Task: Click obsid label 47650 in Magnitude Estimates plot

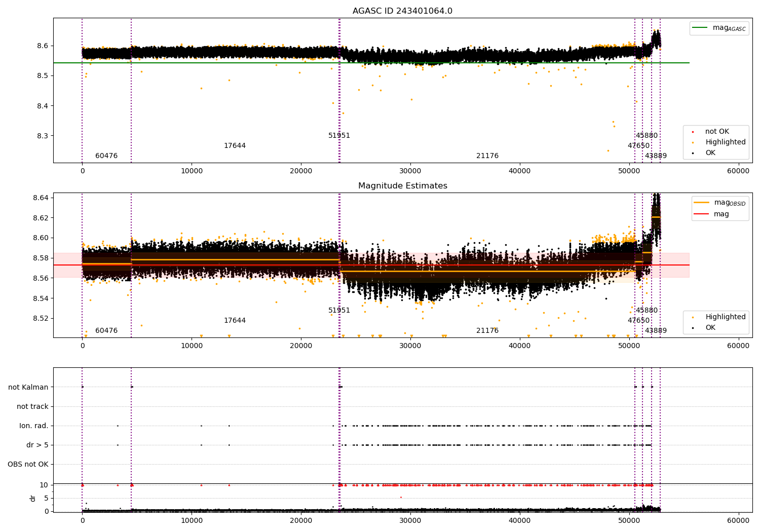Action: click(638, 321)
